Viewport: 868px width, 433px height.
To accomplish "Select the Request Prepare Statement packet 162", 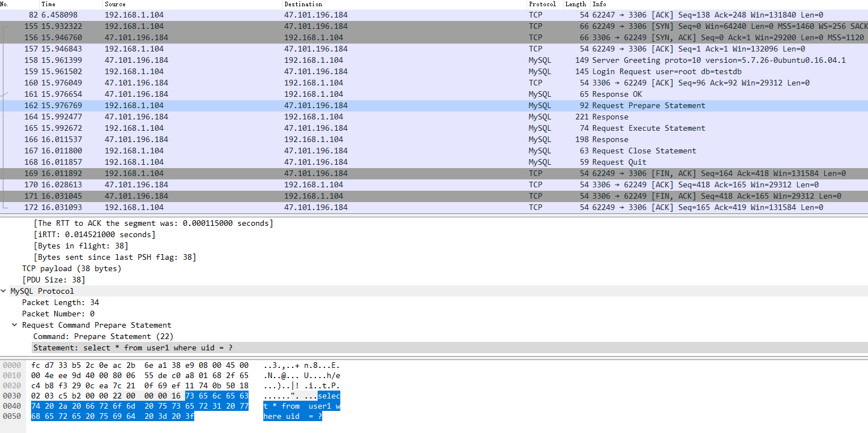I will (434, 105).
